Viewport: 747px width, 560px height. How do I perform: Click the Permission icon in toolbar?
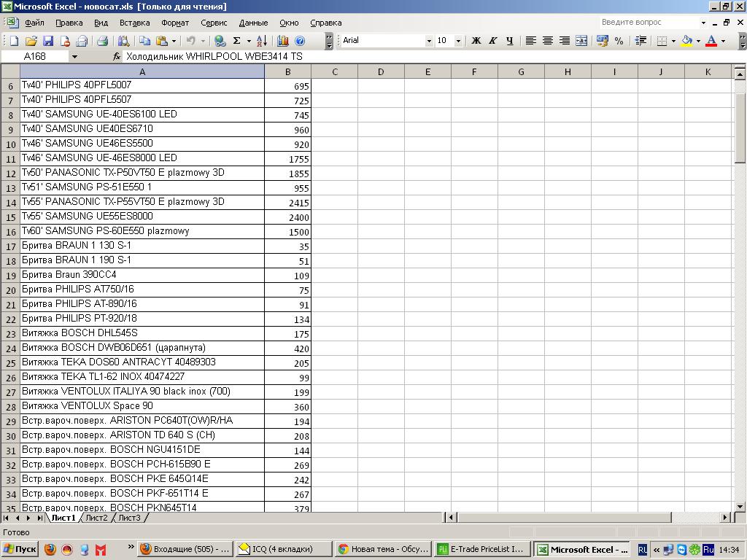click(65, 41)
